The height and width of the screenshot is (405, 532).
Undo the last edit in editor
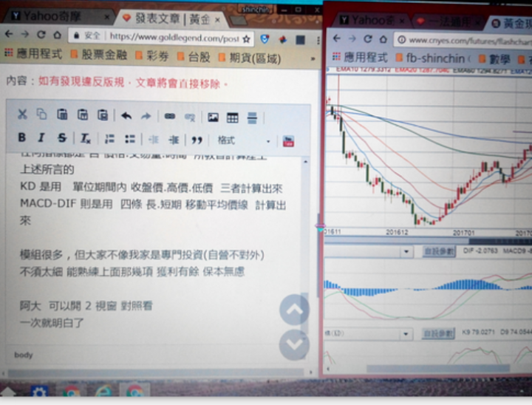click(x=126, y=116)
